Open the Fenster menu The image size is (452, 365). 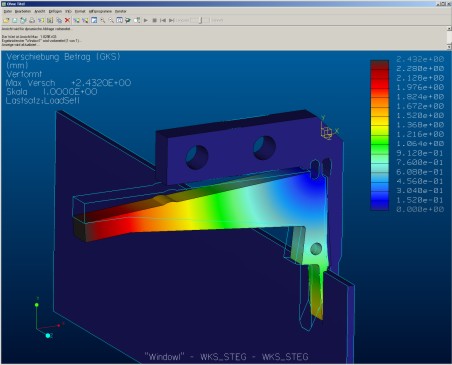120,11
